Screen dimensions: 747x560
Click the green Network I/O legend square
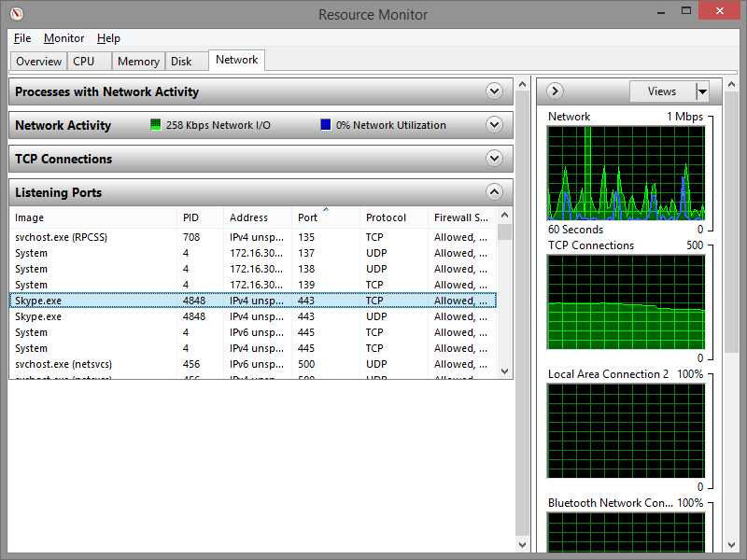coord(155,125)
